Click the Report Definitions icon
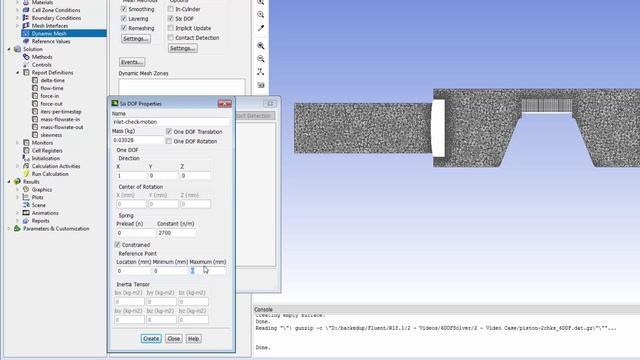The width and height of the screenshot is (640, 360). coord(26,72)
